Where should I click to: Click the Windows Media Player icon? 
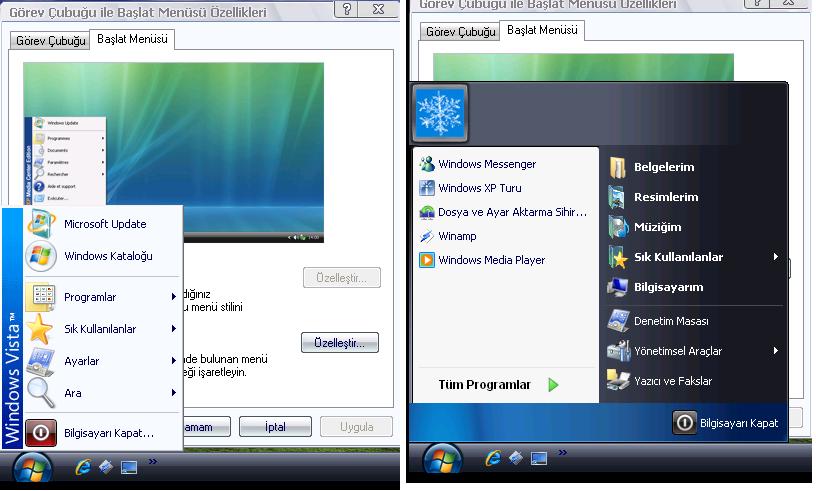(427, 260)
